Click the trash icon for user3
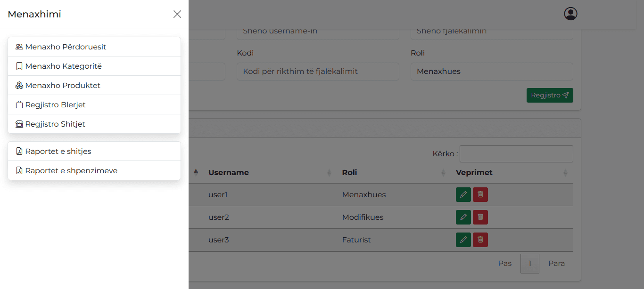Screen dimensions: 644x289 click(x=480, y=240)
